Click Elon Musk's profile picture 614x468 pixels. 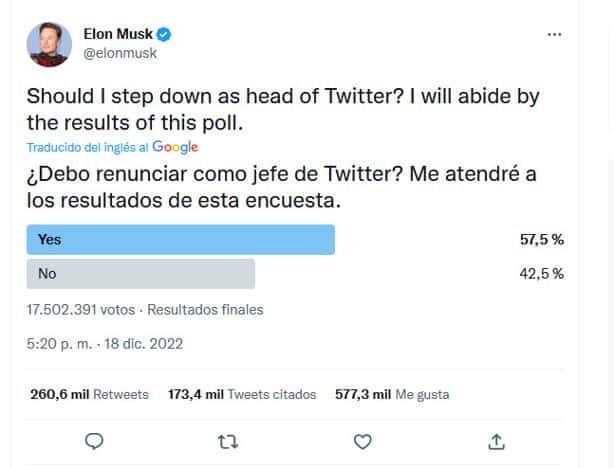coord(49,44)
